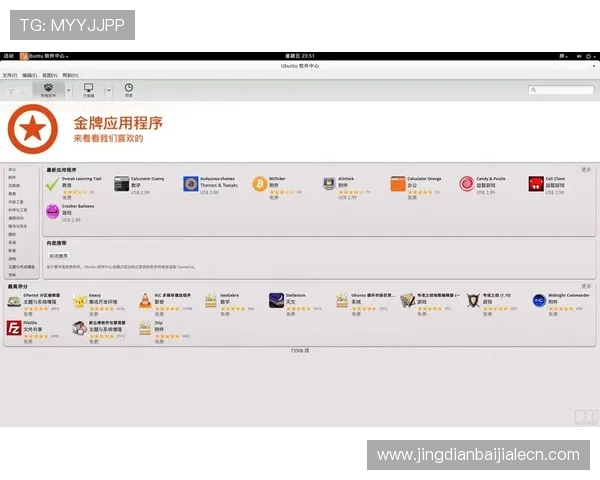This screenshot has width=600, height=480.
Task: Open the 文件(F) menu
Action: [x=10, y=75]
